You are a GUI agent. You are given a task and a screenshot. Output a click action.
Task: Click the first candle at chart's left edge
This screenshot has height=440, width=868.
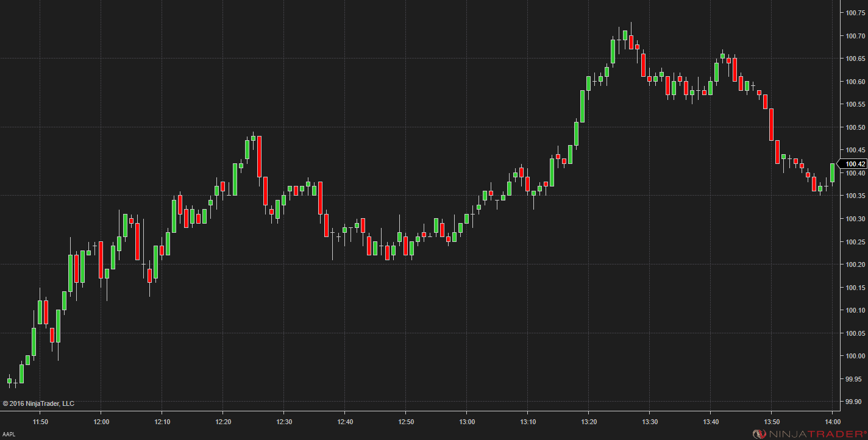9,381
